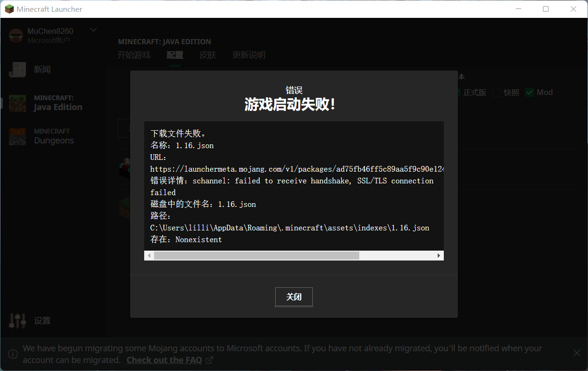This screenshot has width=588, height=371.
Task: Expand the account dropdown chevron
Action: pyautogui.click(x=93, y=30)
